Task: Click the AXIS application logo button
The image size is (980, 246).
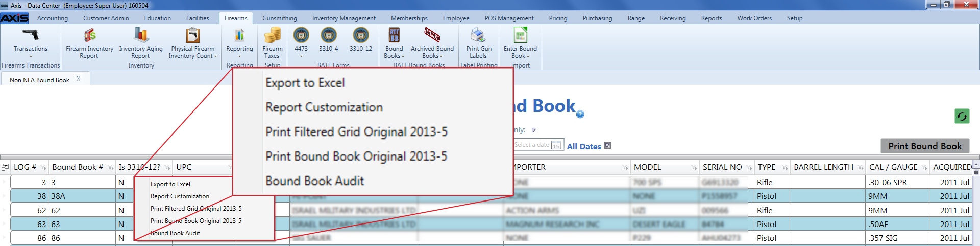Action: 14,18
